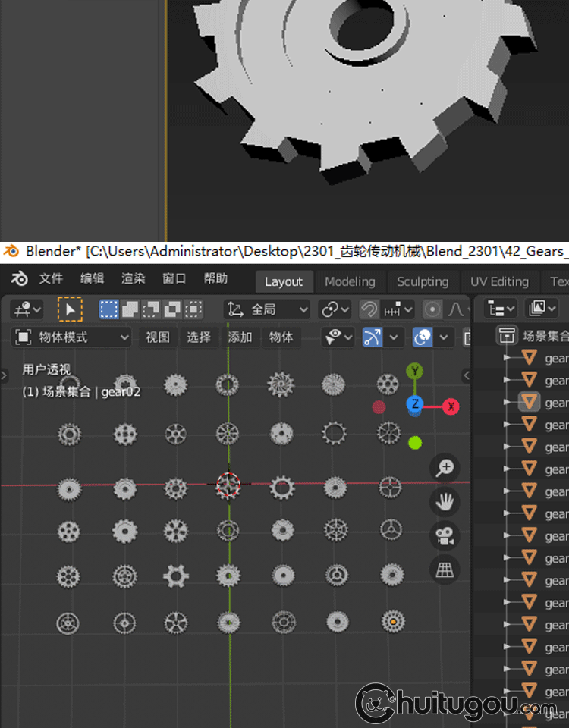Expand the first gear item in outliner
The width and height of the screenshot is (569, 728).
(508, 358)
